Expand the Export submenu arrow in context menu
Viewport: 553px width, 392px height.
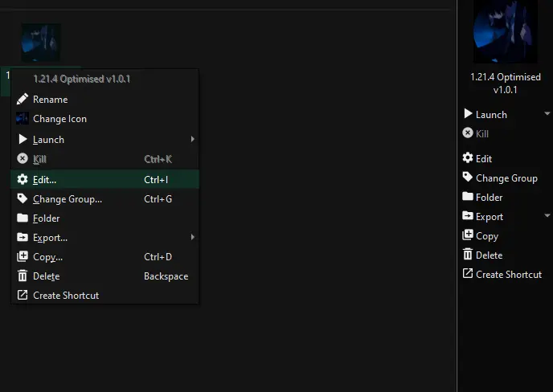(192, 237)
